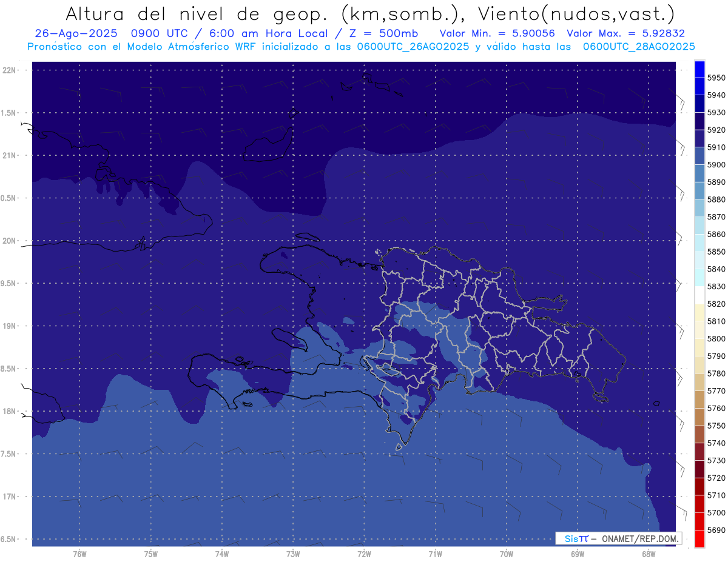The width and height of the screenshot is (728, 562).
Task: Click the '71W' longitude label
Action: point(435,554)
